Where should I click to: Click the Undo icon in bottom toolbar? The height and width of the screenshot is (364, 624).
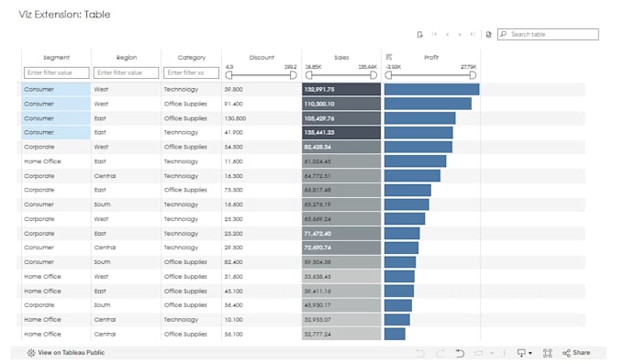pos(420,353)
